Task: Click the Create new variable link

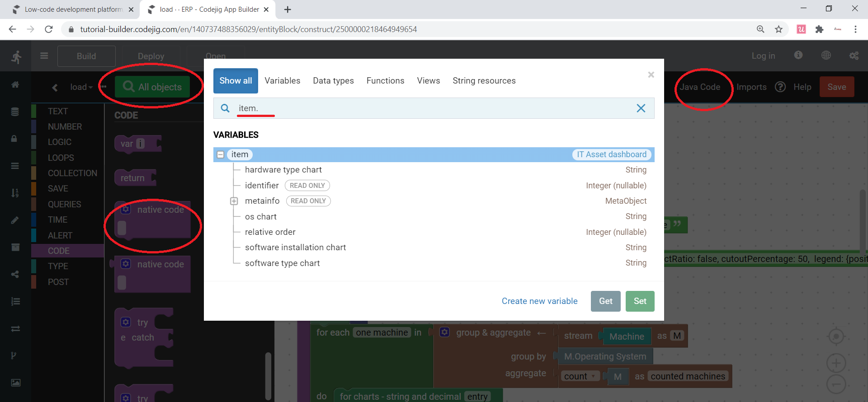Action: (x=539, y=301)
